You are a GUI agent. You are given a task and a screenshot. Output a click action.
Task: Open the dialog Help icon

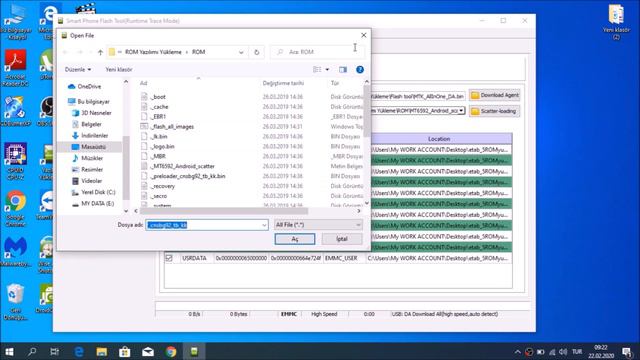[x=360, y=70]
